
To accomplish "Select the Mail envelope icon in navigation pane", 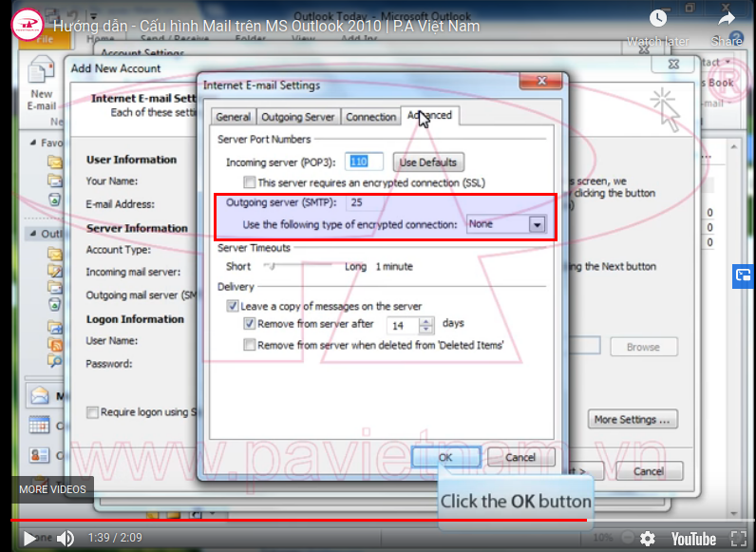I will [x=40, y=395].
